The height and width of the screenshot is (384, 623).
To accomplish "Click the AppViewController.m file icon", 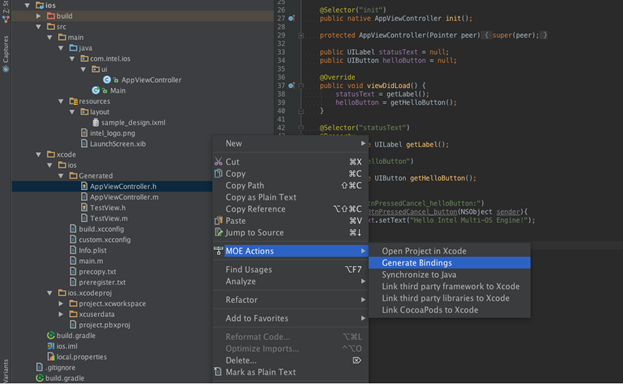I will (x=84, y=197).
